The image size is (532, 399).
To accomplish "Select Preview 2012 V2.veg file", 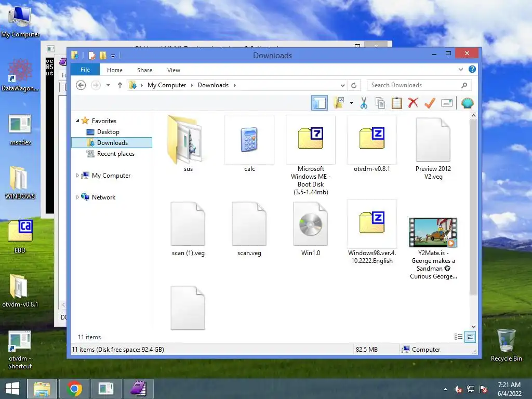I will click(433, 148).
